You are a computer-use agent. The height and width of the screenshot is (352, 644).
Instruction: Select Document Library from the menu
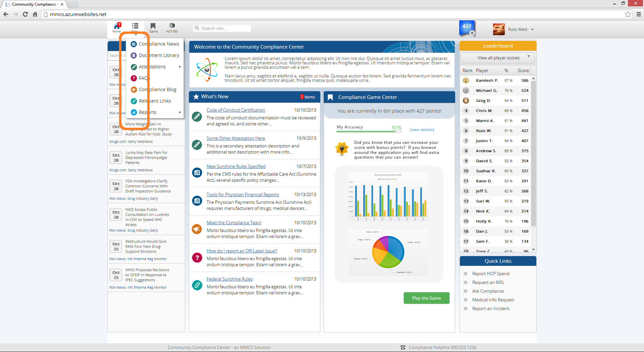click(x=159, y=55)
